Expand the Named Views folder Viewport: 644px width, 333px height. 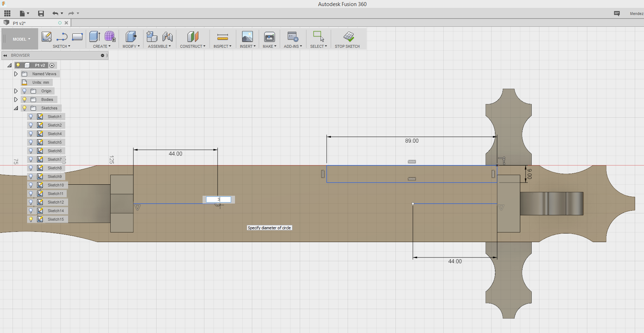point(16,74)
